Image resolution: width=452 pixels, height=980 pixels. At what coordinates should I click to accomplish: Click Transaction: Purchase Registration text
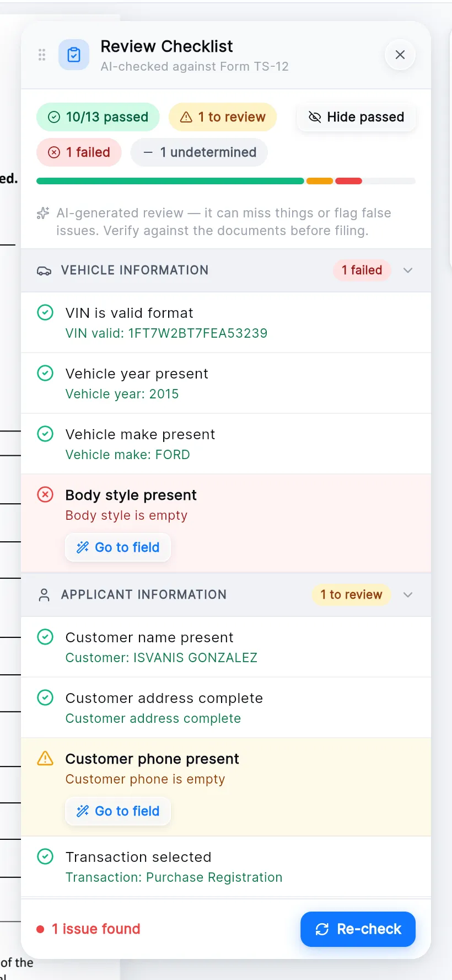(174, 877)
